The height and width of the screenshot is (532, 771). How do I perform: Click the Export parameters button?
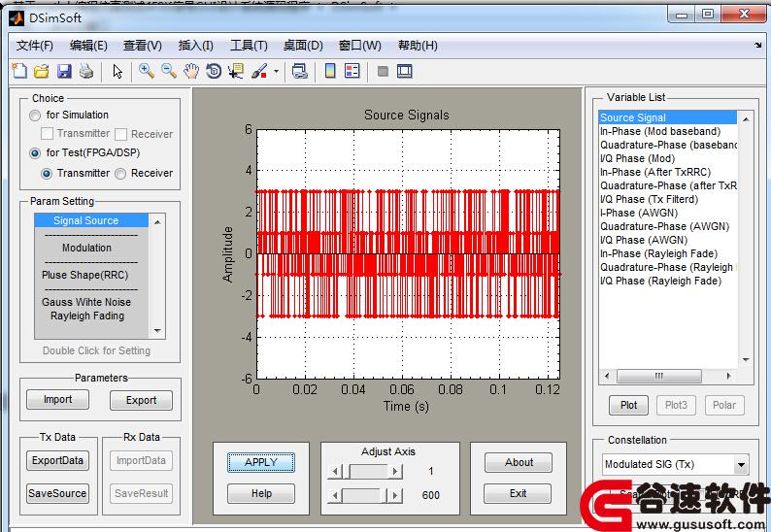pyautogui.click(x=141, y=400)
